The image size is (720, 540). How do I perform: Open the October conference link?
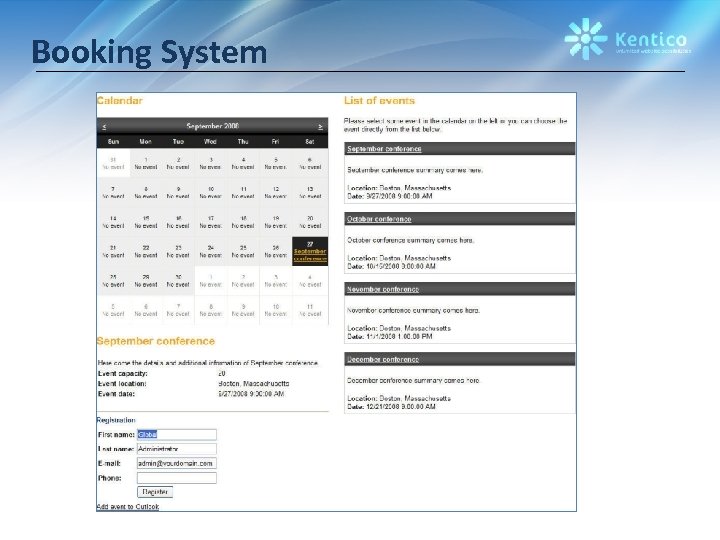tap(379, 219)
